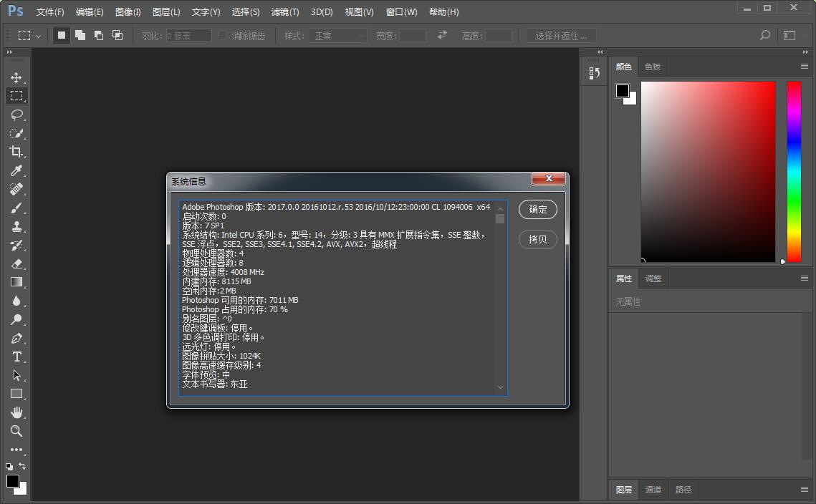This screenshot has width=816, height=504.
Task: Click the 拷贝 copy button
Action: pyautogui.click(x=537, y=239)
